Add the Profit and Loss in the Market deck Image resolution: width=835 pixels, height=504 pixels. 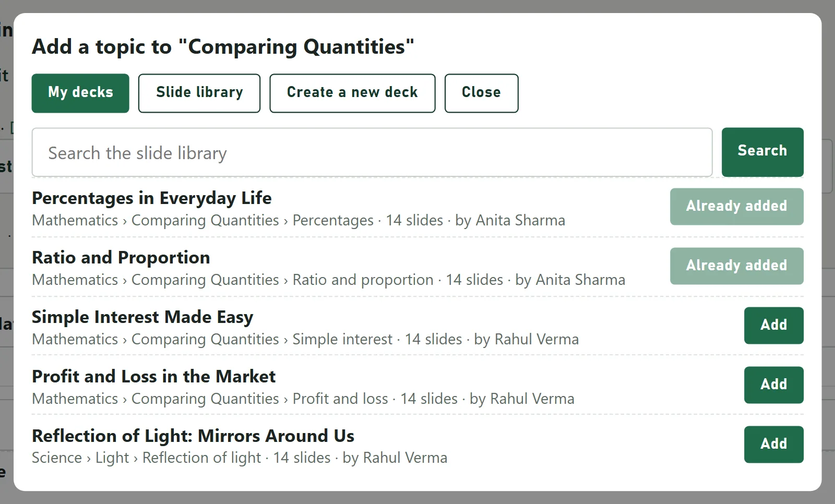773,385
